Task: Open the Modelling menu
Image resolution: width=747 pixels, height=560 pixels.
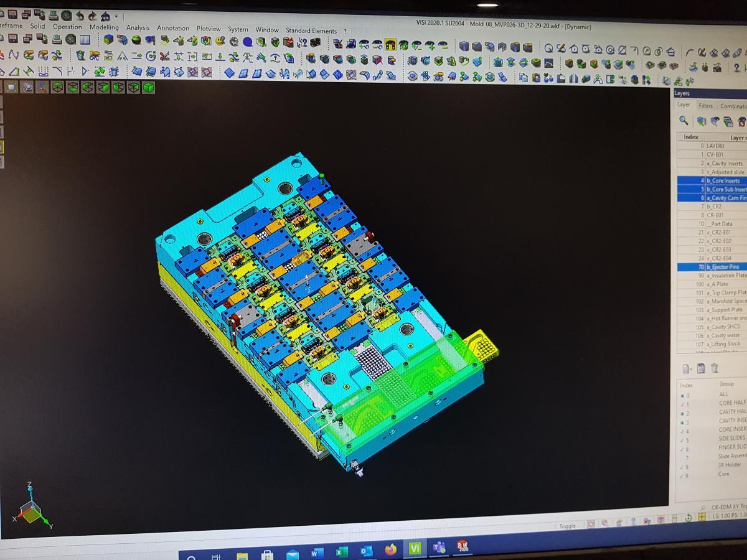Action: coord(104,27)
